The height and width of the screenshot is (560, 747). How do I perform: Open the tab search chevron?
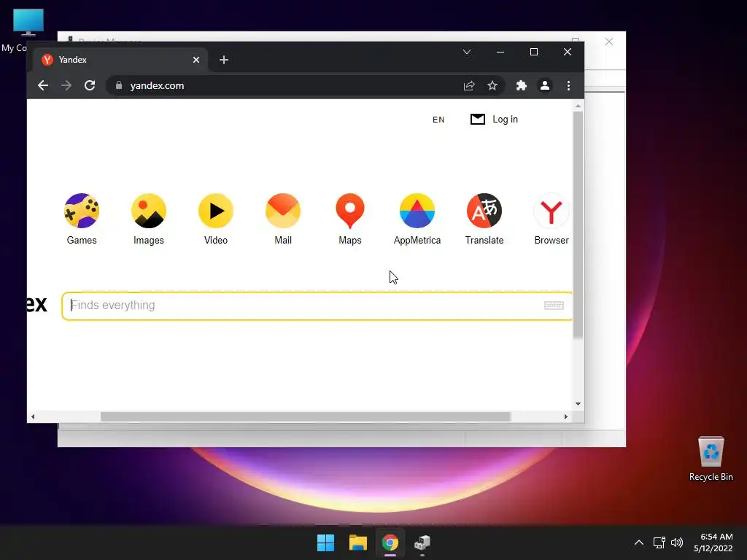coord(467,52)
